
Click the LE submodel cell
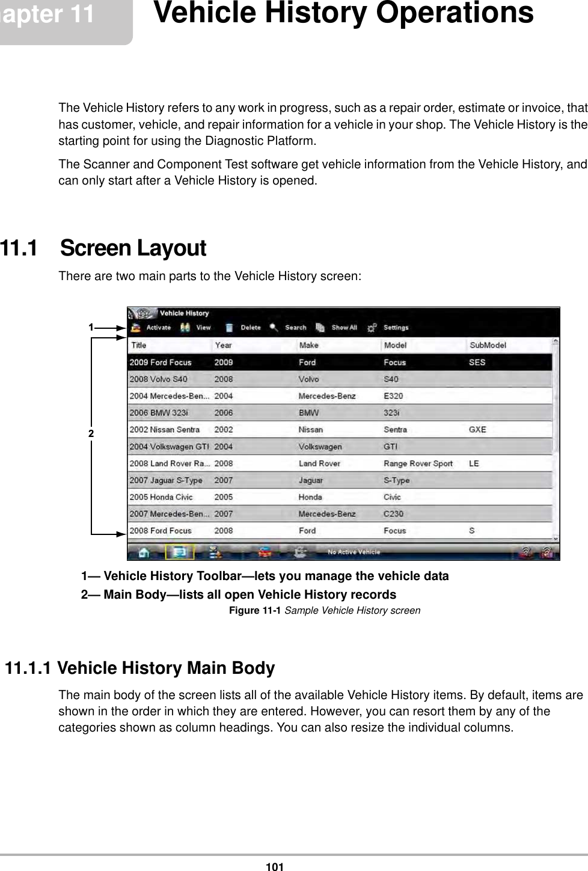[474, 463]
